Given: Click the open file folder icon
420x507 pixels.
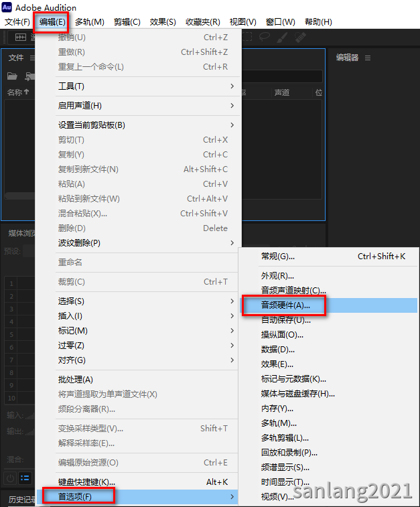Looking at the screenshot, I should (x=12, y=76).
